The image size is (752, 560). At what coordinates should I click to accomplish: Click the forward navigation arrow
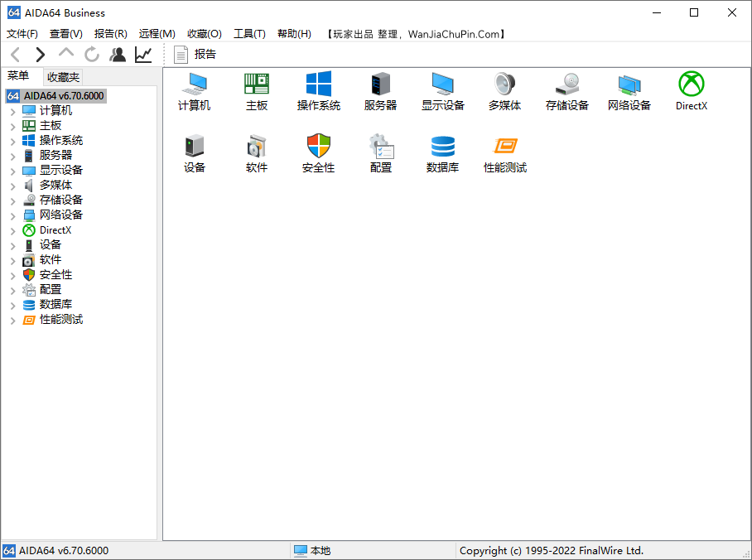click(x=39, y=54)
